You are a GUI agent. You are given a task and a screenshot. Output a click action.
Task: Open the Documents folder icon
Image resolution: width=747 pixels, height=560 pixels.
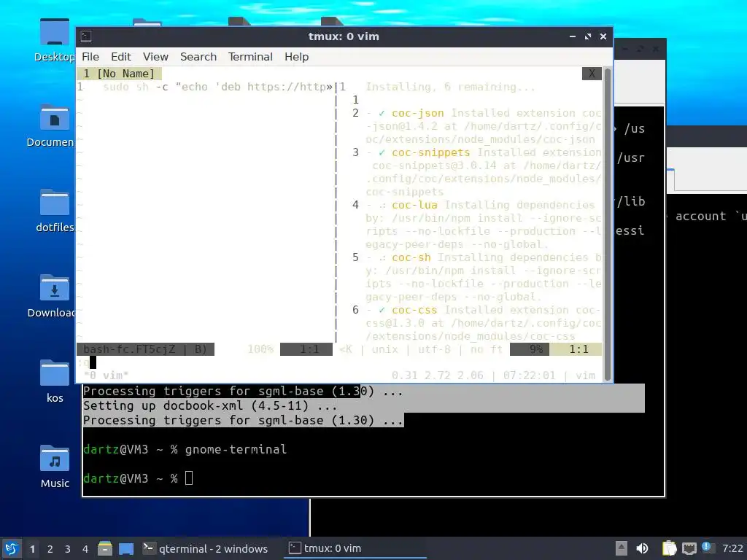[54, 118]
